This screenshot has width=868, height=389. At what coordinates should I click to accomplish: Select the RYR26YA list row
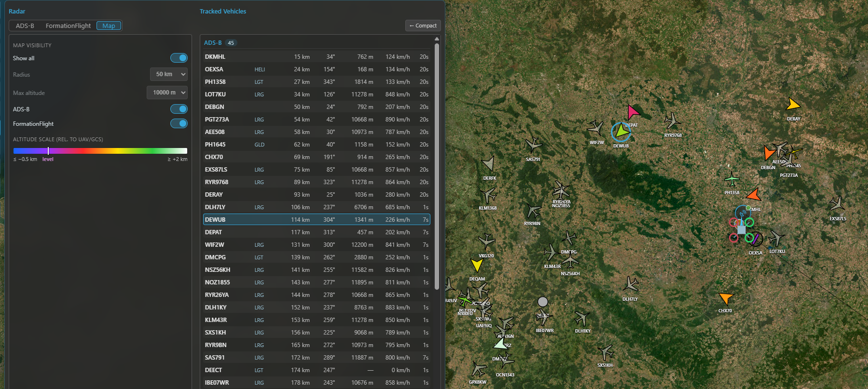[317, 295]
